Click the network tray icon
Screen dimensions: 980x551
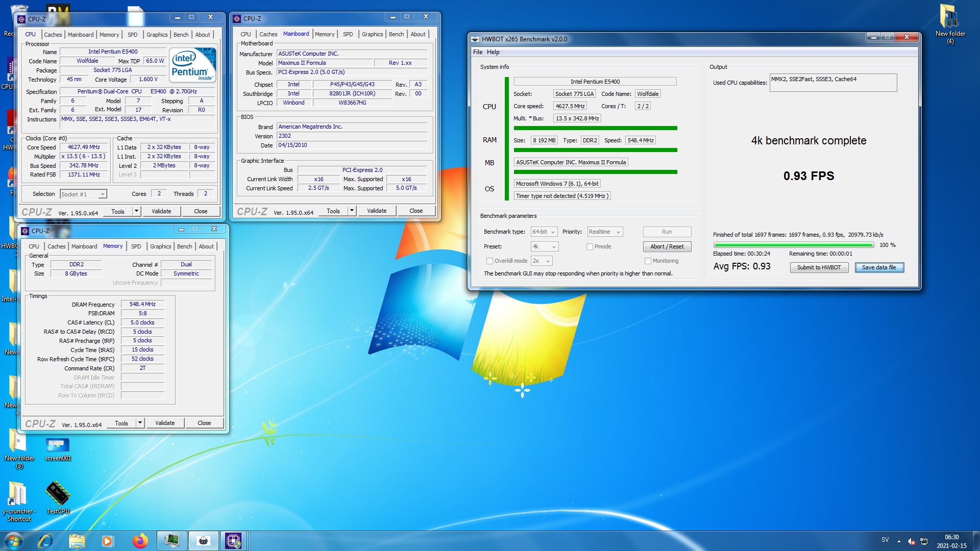(x=924, y=541)
